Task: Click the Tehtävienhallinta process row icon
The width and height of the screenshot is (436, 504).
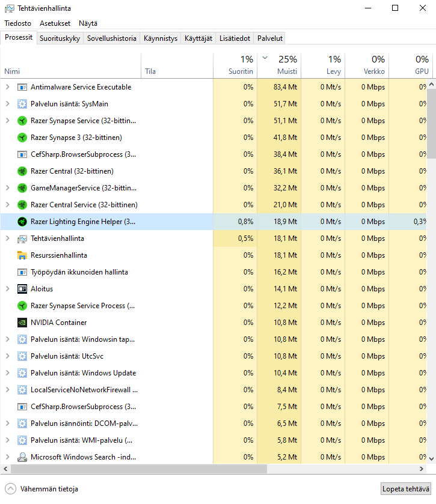Action: coord(22,238)
